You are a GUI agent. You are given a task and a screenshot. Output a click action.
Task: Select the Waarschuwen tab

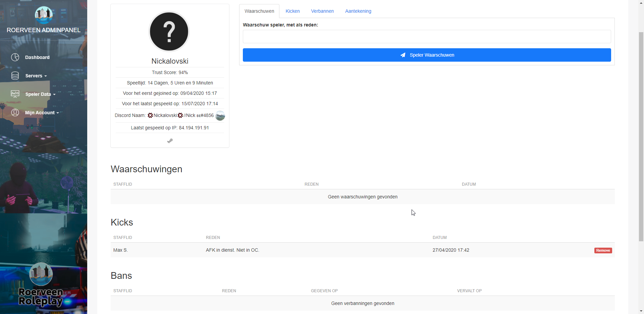pos(259,11)
